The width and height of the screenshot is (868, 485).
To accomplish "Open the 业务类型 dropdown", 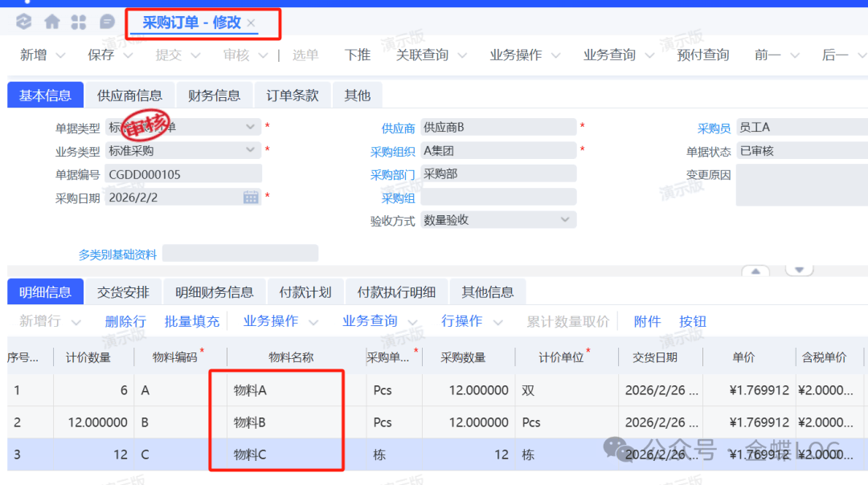I will 251,150.
